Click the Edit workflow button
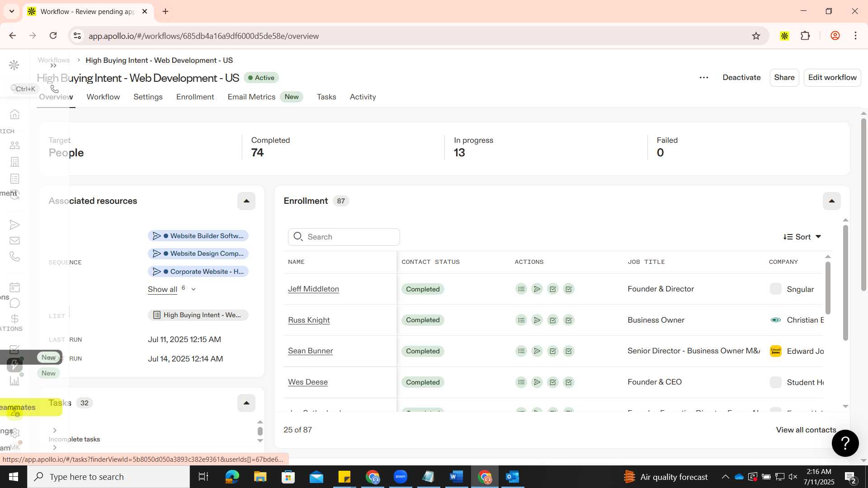This screenshot has width=868, height=488. tap(832, 78)
